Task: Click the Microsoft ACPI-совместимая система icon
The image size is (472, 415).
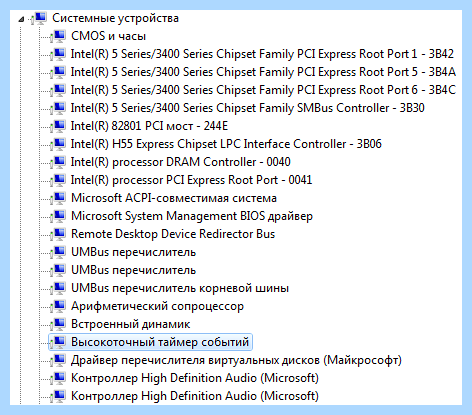Action: pos(58,198)
